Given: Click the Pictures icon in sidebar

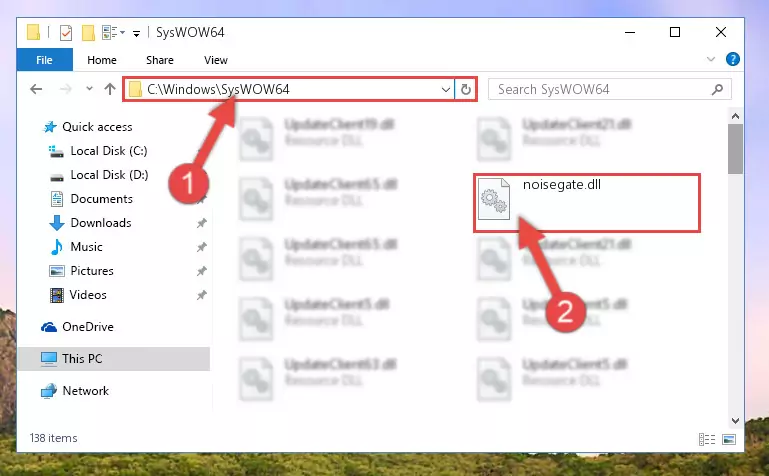Looking at the screenshot, I should pos(57,271).
